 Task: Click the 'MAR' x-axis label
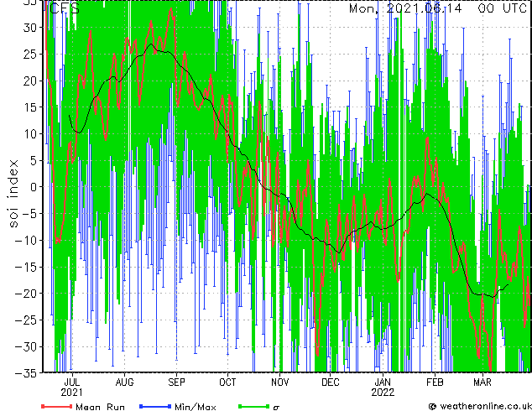point(482,382)
